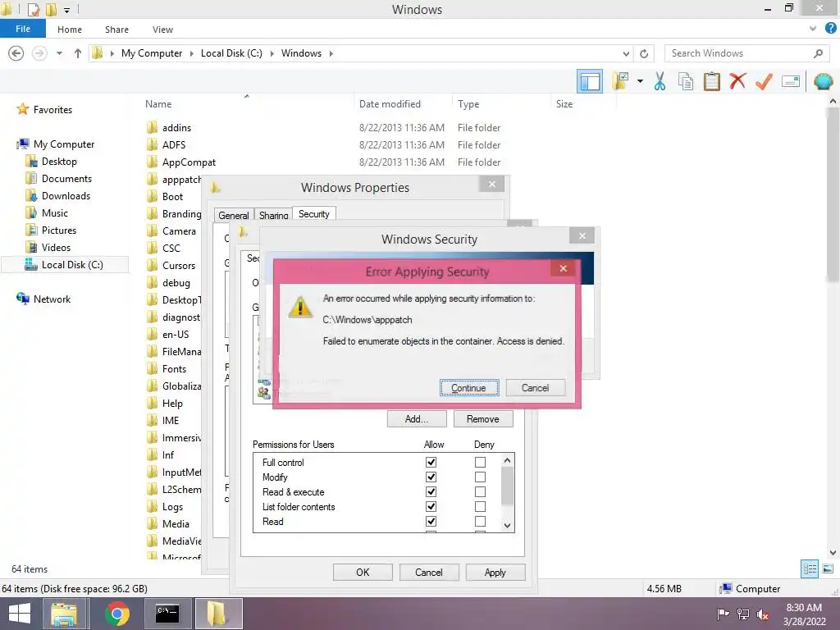The height and width of the screenshot is (630, 840).
Task: Click the Forward navigation arrow
Action: [39, 53]
